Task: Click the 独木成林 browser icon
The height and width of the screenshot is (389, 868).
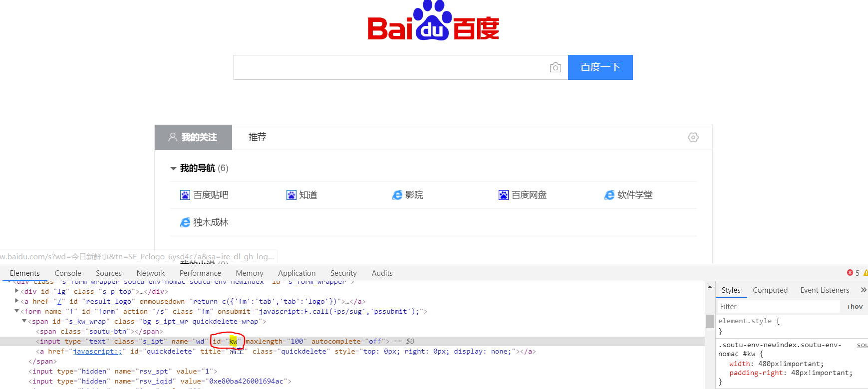Action: (x=185, y=222)
